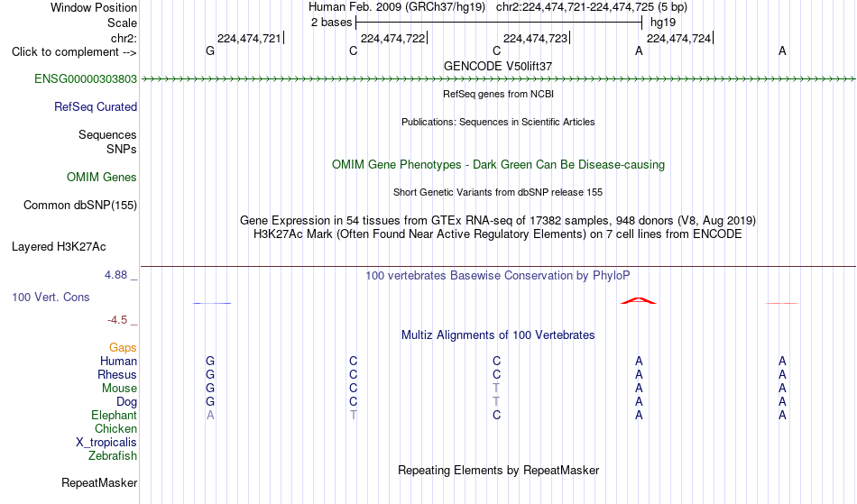Click the G base in Human row
The width and height of the screenshot is (857, 504).
click(x=210, y=362)
